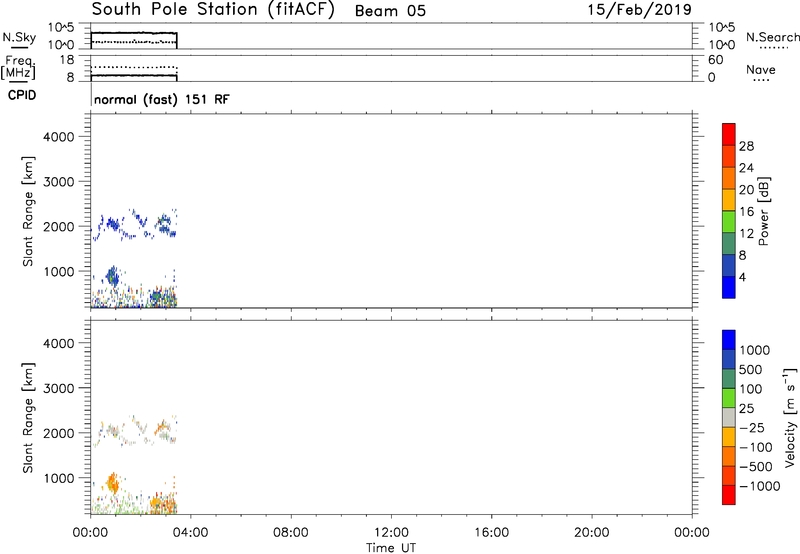The height and width of the screenshot is (554, 800).
Task: Click the "normal (fast) 151 RF" text
Action: [x=162, y=99]
